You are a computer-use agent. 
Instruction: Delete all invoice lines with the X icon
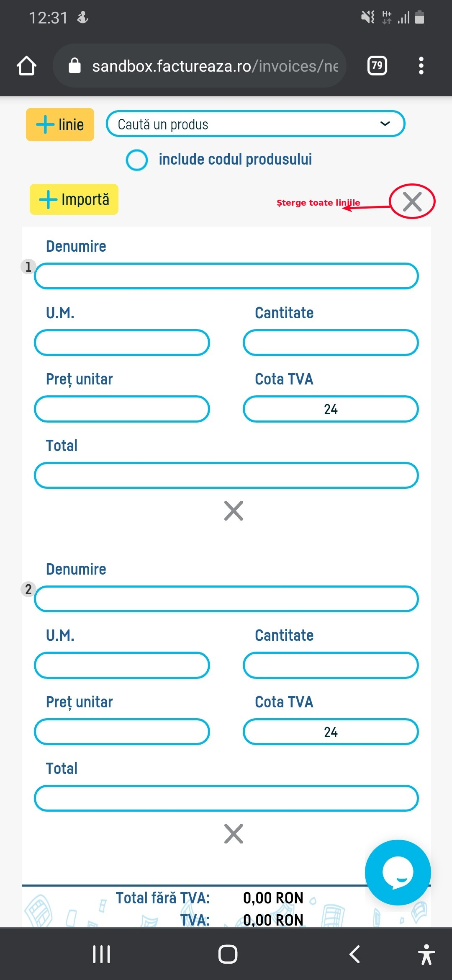pos(413,201)
